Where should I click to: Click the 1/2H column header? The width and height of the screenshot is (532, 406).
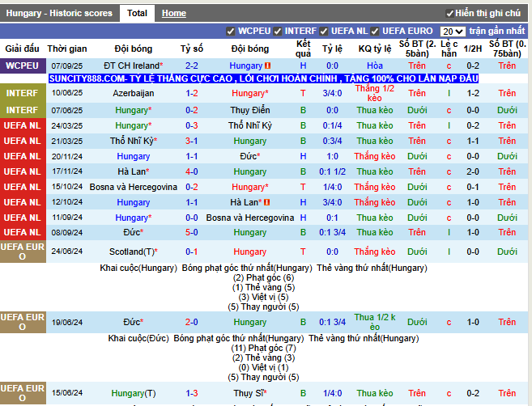473,49
